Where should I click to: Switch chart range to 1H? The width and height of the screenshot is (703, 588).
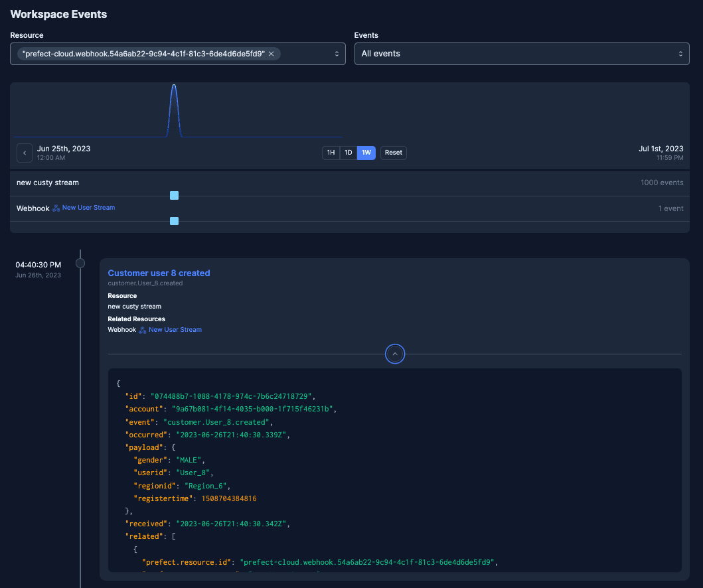click(x=331, y=153)
